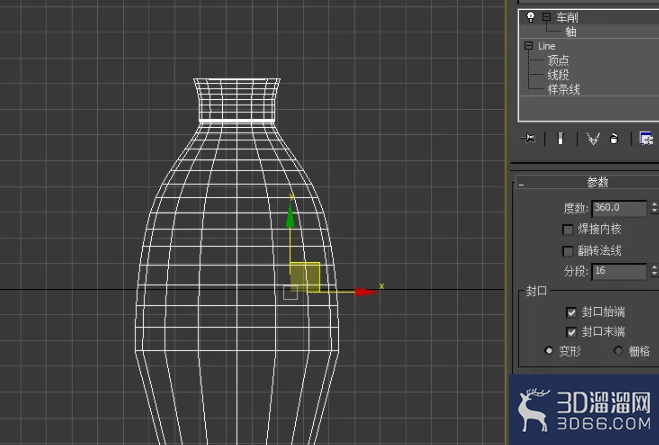Collapse the 车削 modifier tree node
Image resolution: width=659 pixels, height=445 pixels.
pos(546,17)
